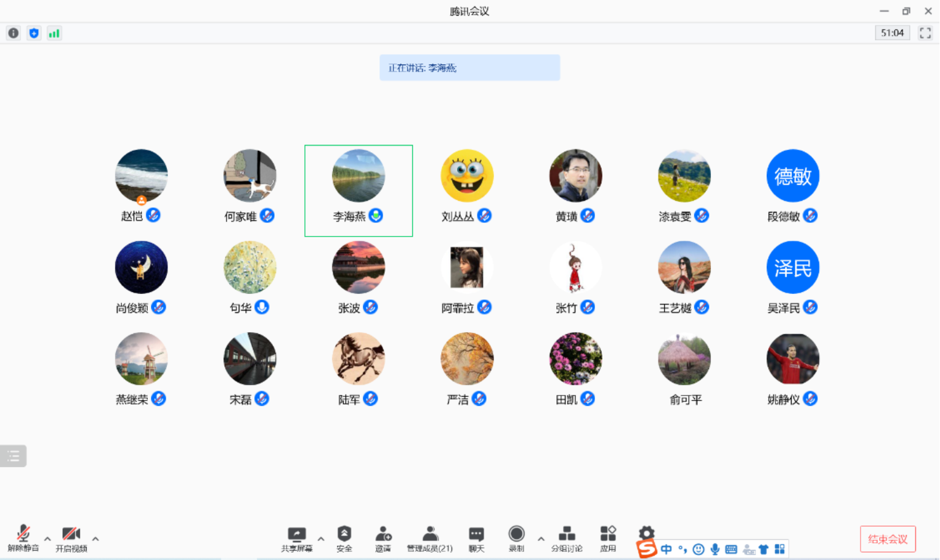Check the network quality signal icon
The width and height of the screenshot is (940, 560).
pos(54,33)
